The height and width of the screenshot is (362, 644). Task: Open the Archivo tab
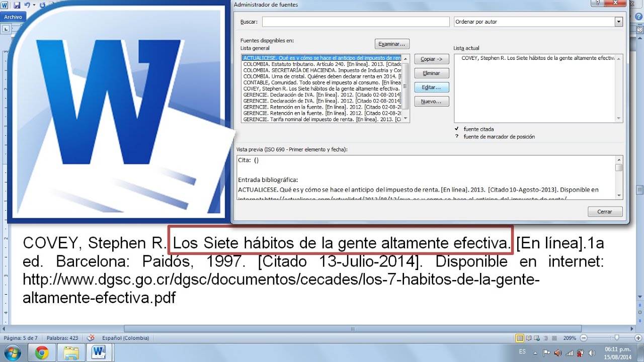click(13, 17)
